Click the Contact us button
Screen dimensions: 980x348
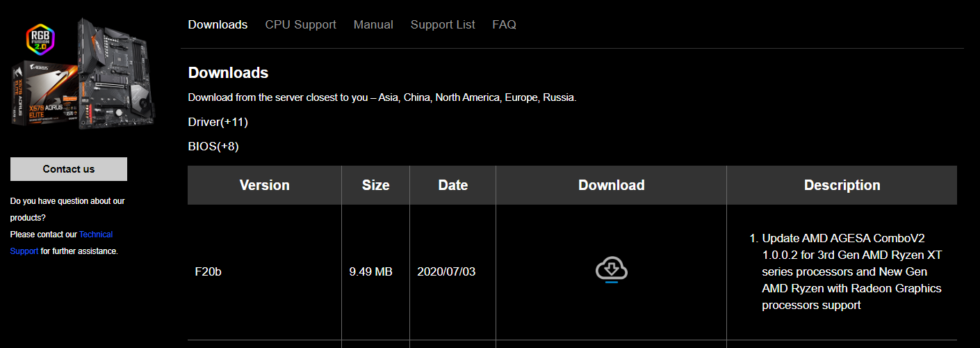click(x=69, y=169)
